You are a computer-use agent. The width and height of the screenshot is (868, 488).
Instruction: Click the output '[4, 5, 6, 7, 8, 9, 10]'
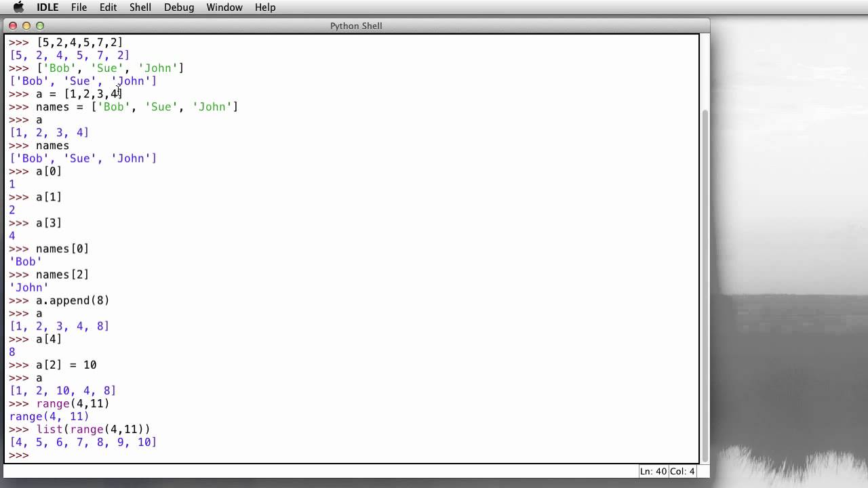pyautogui.click(x=83, y=441)
